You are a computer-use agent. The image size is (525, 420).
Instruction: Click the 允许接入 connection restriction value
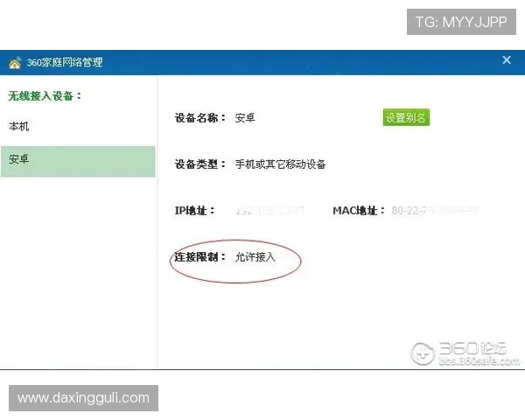pos(255,257)
